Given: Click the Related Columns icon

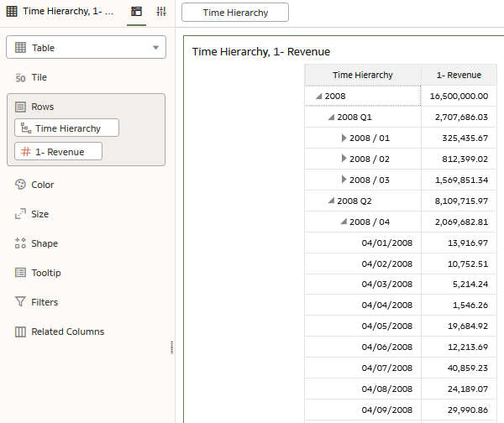Looking at the screenshot, I should point(21,332).
